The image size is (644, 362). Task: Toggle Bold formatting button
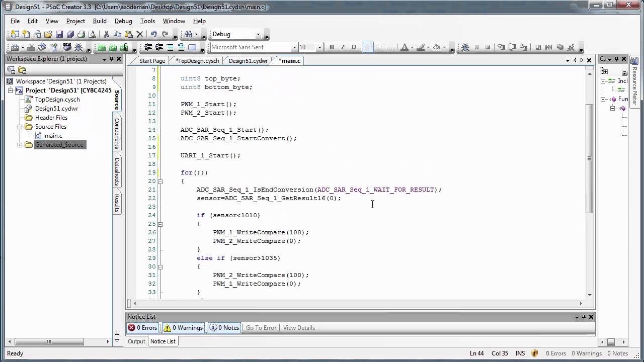332,47
